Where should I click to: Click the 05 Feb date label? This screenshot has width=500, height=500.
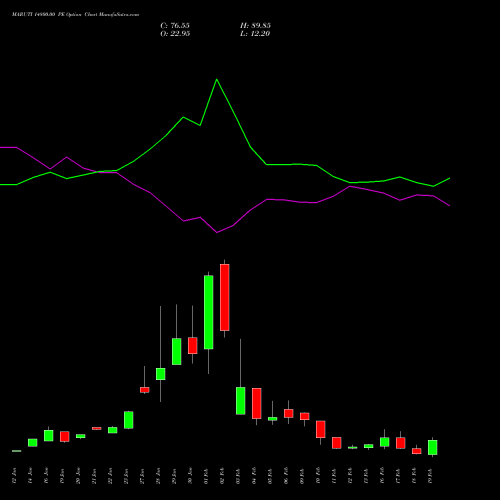coord(270,476)
